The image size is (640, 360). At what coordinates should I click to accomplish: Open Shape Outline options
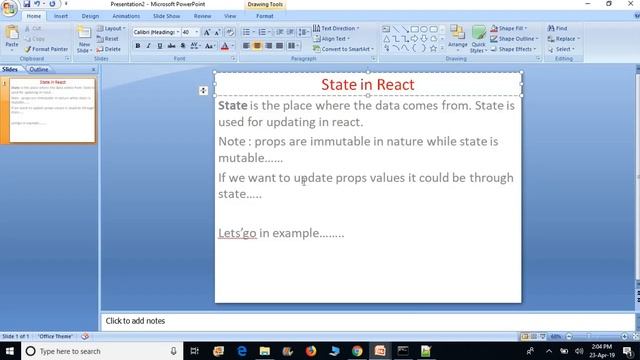pos(515,39)
